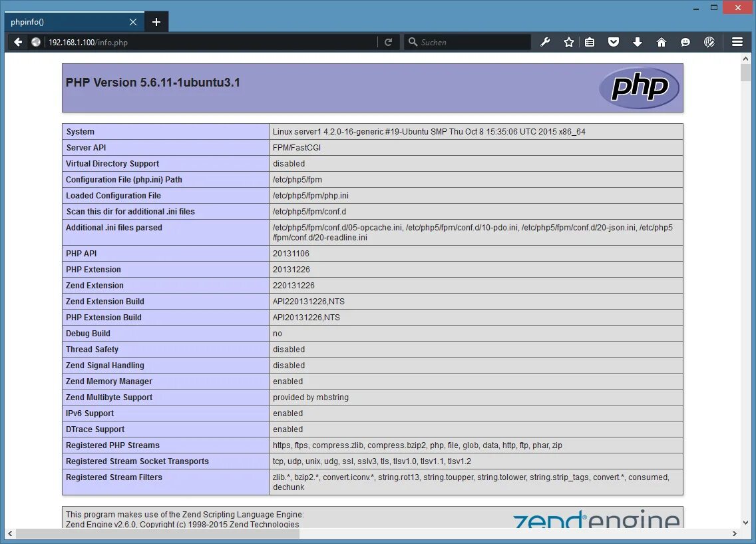Open the hamburger menu
The width and height of the screenshot is (756, 544).
737,42
